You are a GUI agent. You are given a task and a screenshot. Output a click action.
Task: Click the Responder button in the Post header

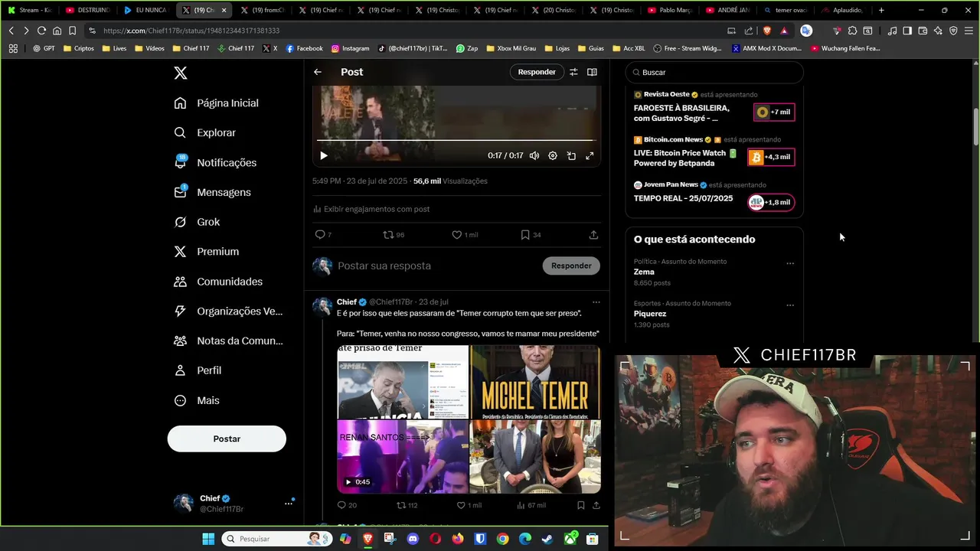click(537, 72)
